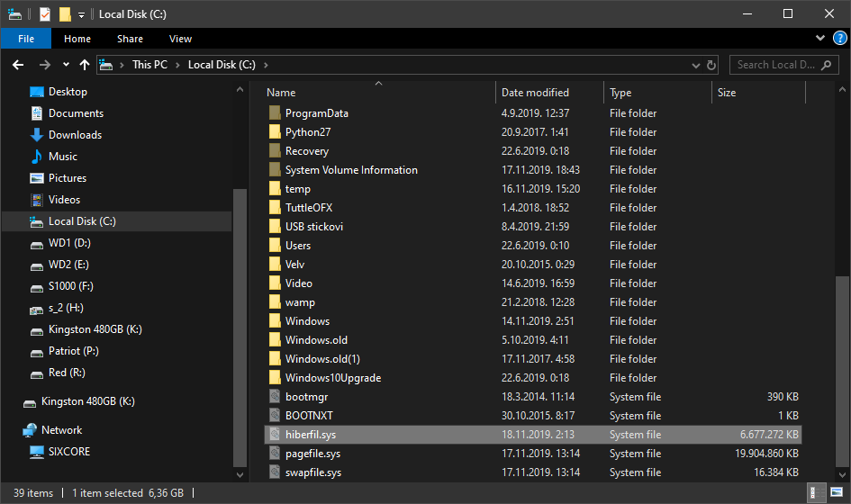Select the hiberfil.sys file icon
This screenshot has width=851, height=504.
point(276,435)
